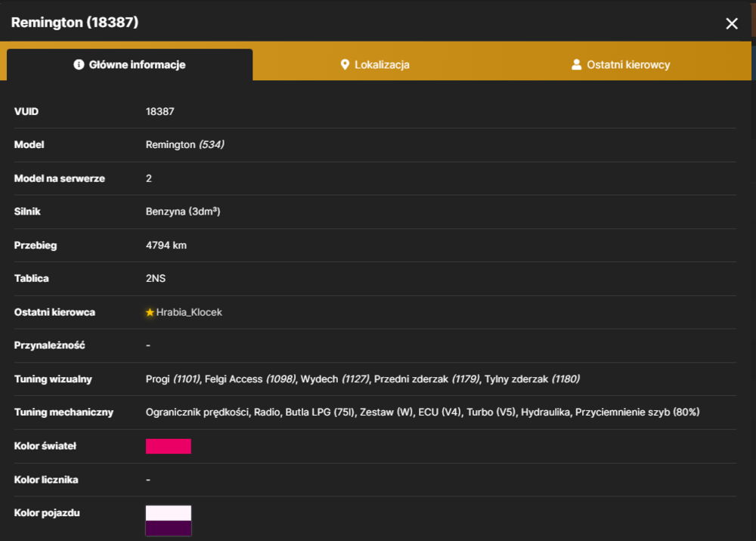Open the Ostatni kierowcy tab
The width and height of the screenshot is (756, 541).
click(621, 64)
